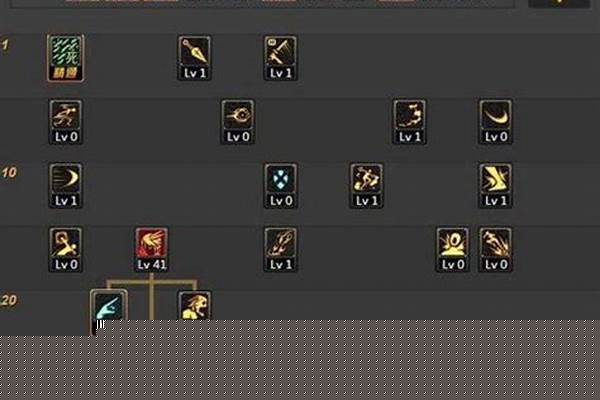This screenshot has height=400, width=600.
Task: Select the lightning bolt burst skill Lv 1
Action: pyautogui.click(x=496, y=186)
